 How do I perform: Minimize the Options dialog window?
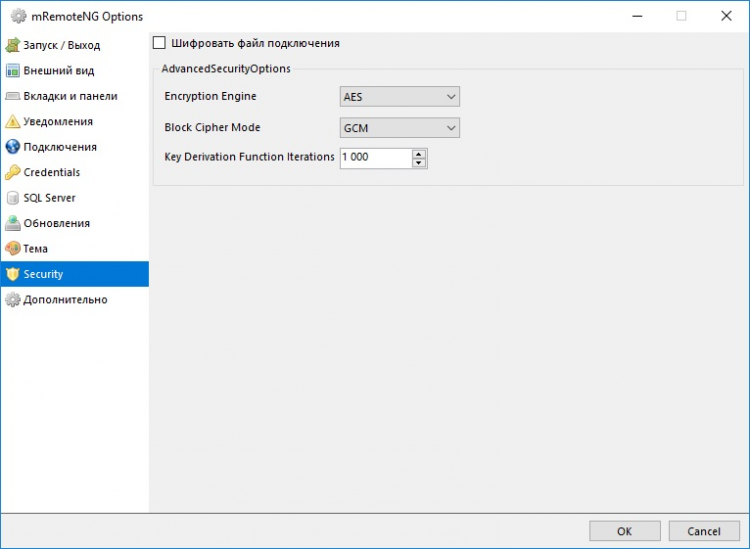pyautogui.click(x=637, y=16)
